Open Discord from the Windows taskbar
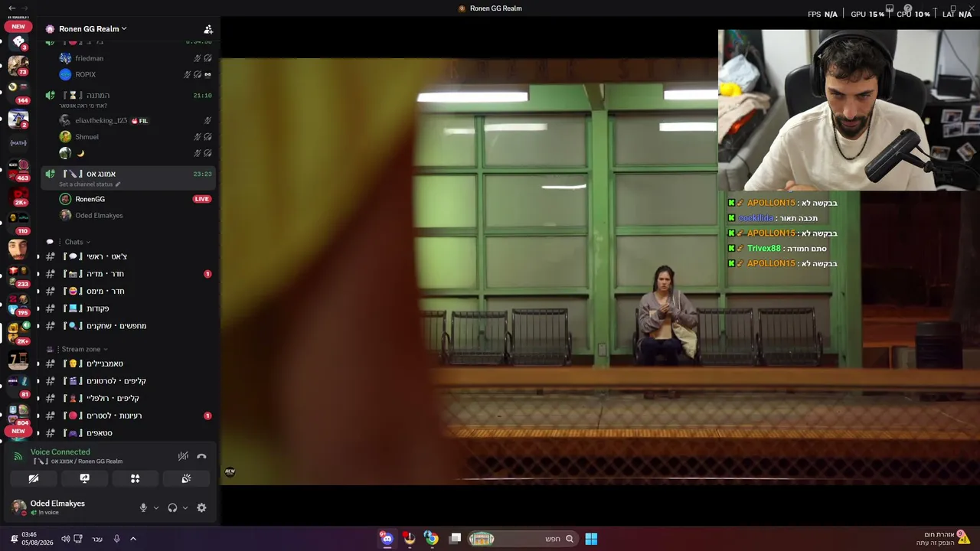 (x=387, y=539)
